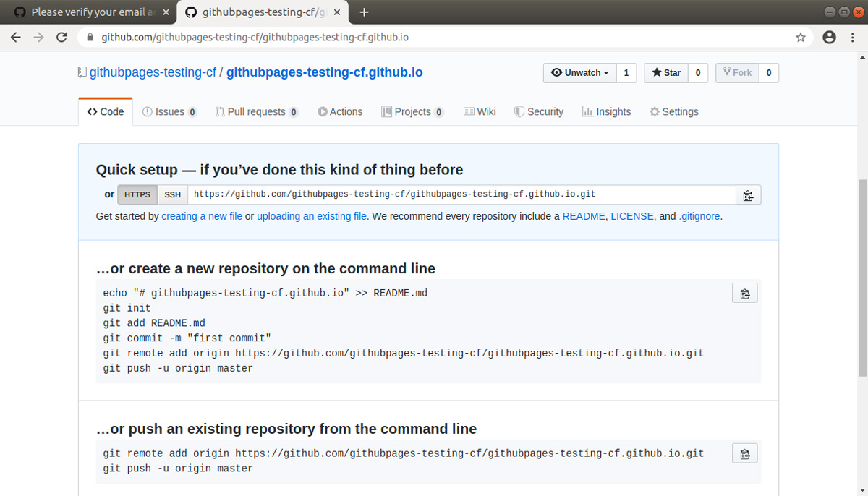Copy the repository HTTPS URL to clipboard
This screenshot has height=496, width=868.
(748, 194)
